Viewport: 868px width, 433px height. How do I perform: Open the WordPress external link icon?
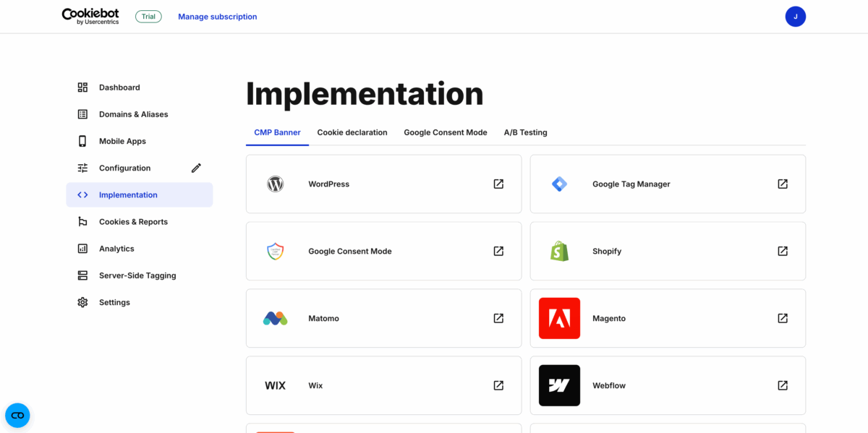[498, 184]
